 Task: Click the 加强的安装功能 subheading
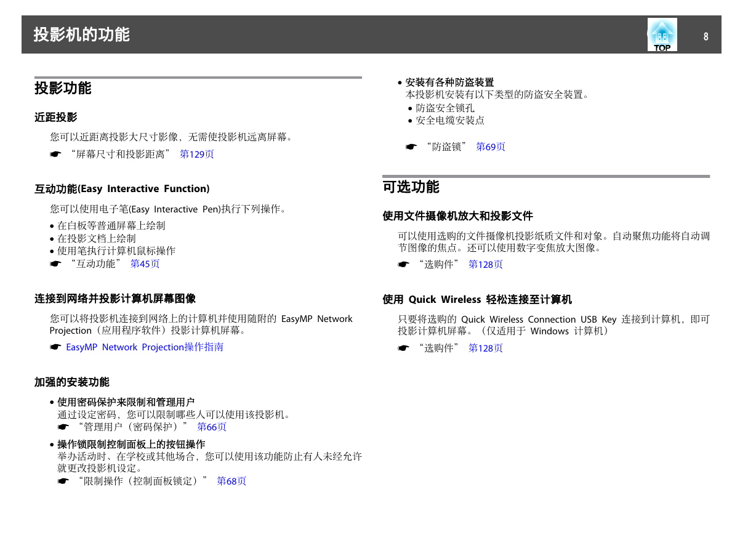[72, 382]
